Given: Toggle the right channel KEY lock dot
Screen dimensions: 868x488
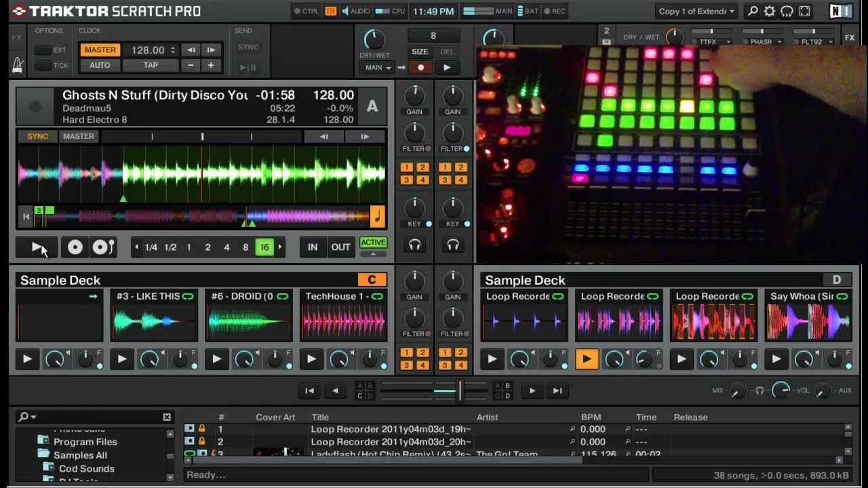Looking at the screenshot, I should point(467,224).
